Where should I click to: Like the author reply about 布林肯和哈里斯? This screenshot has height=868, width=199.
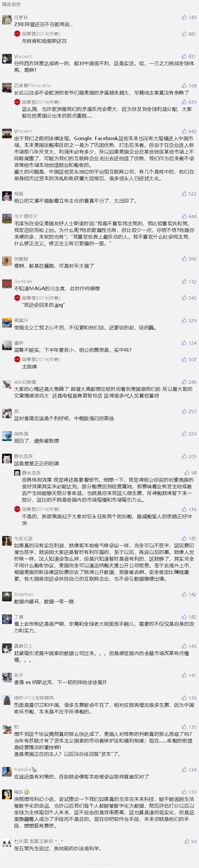[184, 34]
